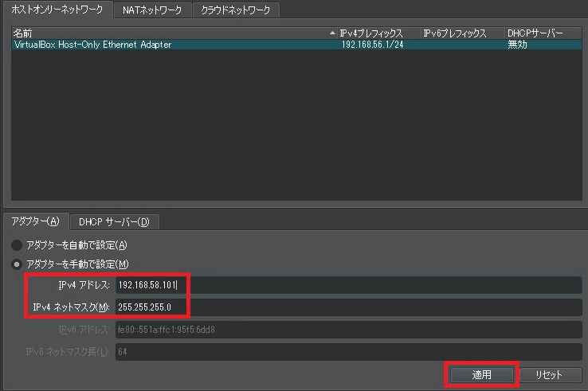
Task: Switch to the DHCP サーバー(D) tab
Action: [x=114, y=222]
